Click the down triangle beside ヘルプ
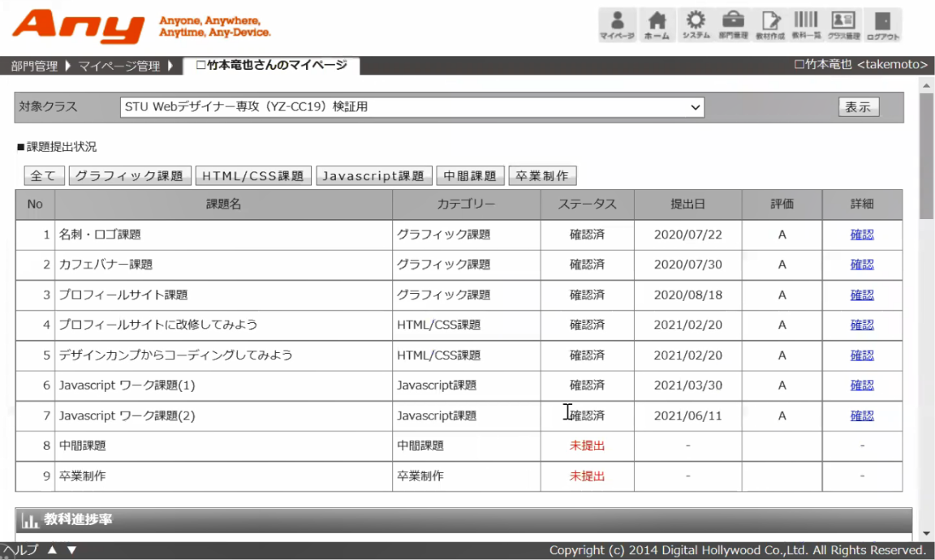The width and height of the screenshot is (935, 560). coord(71,550)
